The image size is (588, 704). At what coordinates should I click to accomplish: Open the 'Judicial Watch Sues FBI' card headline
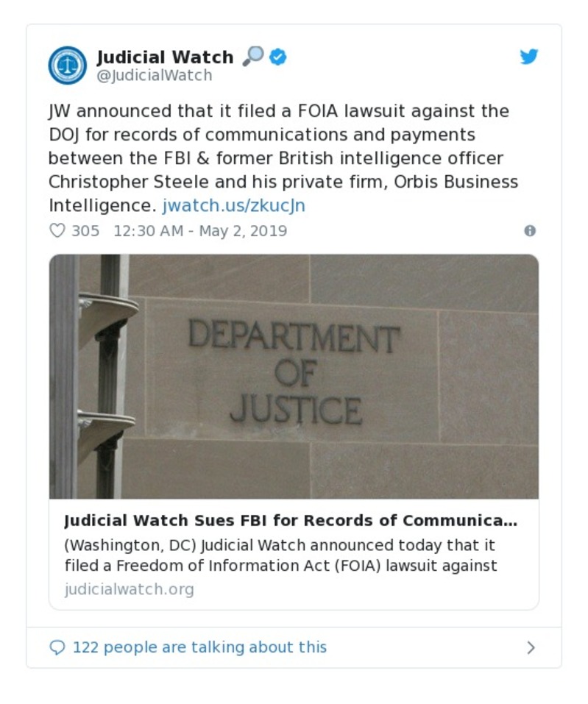(291, 521)
